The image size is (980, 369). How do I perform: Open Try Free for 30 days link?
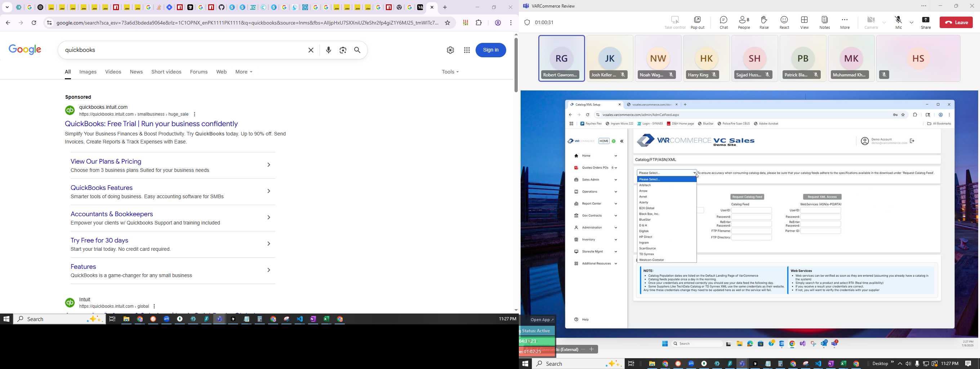(x=99, y=240)
